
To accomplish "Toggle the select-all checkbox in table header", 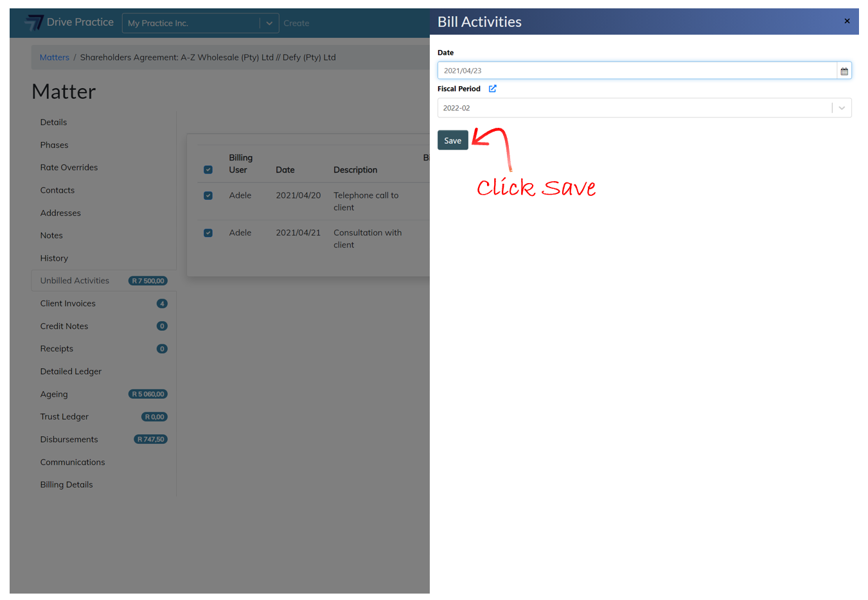I will [208, 170].
